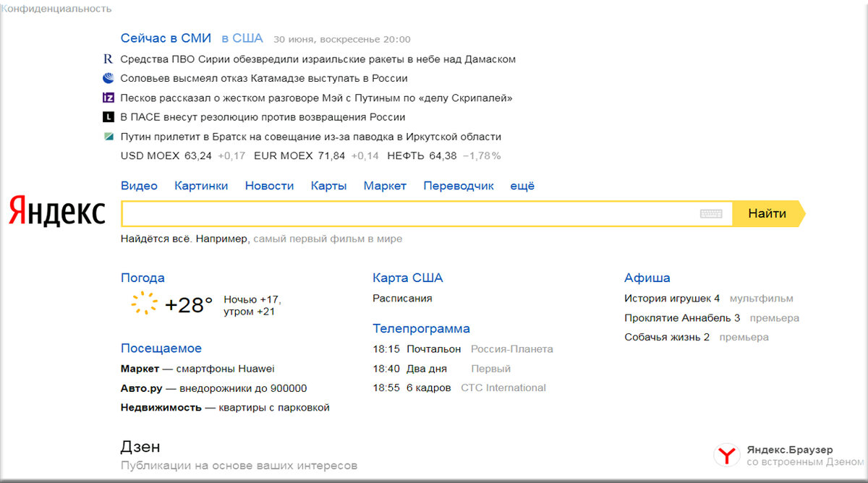
Task: Open news about Putin flying to Bratsk
Action: tap(310, 137)
